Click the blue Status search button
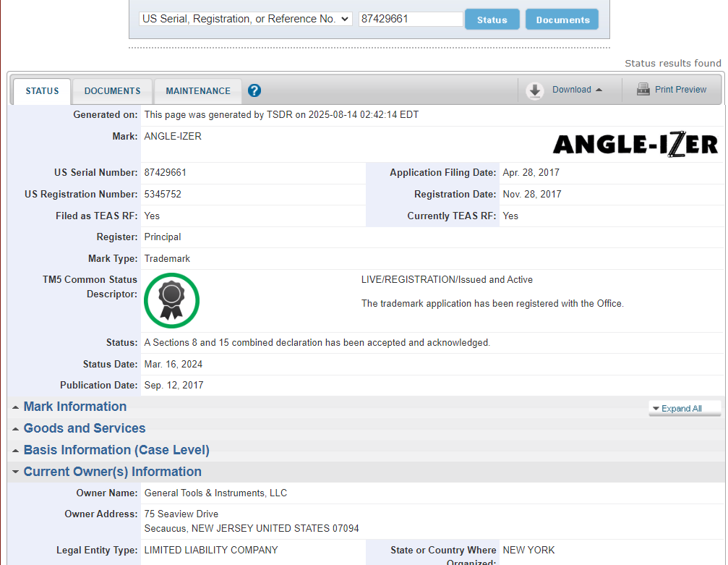 coord(492,20)
